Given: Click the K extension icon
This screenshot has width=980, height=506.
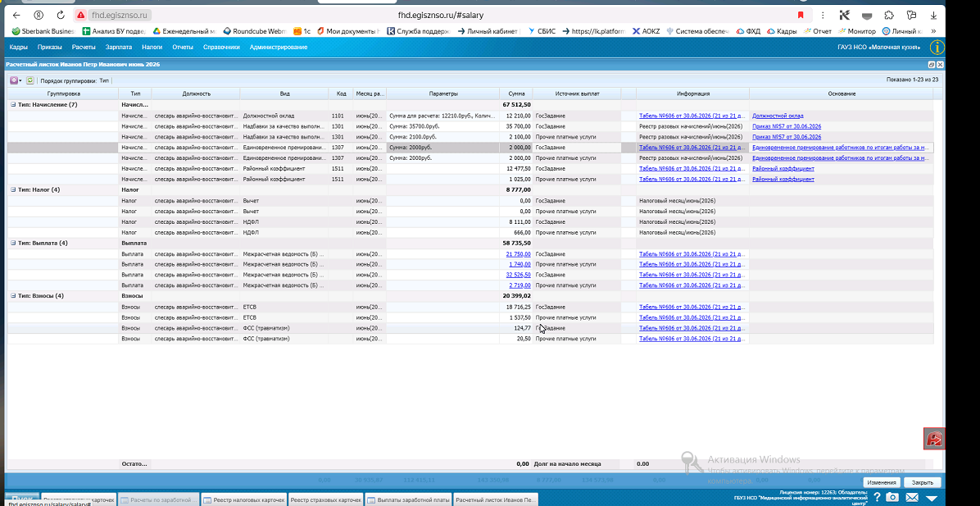Looking at the screenshot, I should point(844,15).
